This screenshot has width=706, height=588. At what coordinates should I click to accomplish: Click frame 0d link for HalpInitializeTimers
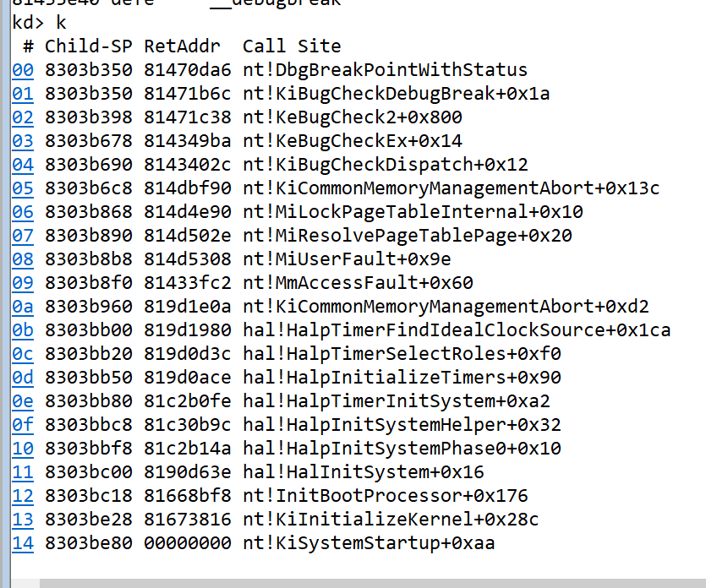pos(23,378)
